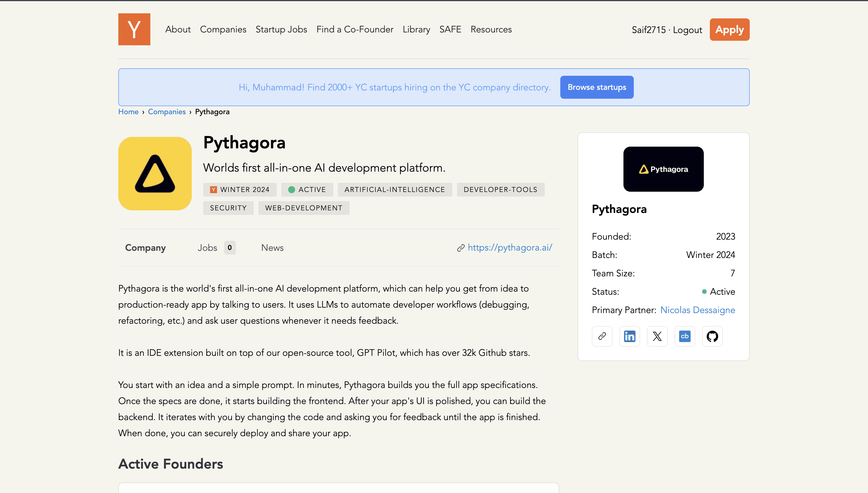Click the Y Combinator logo
This screenshot has width=868, height=493.
[x=134, y=29]
